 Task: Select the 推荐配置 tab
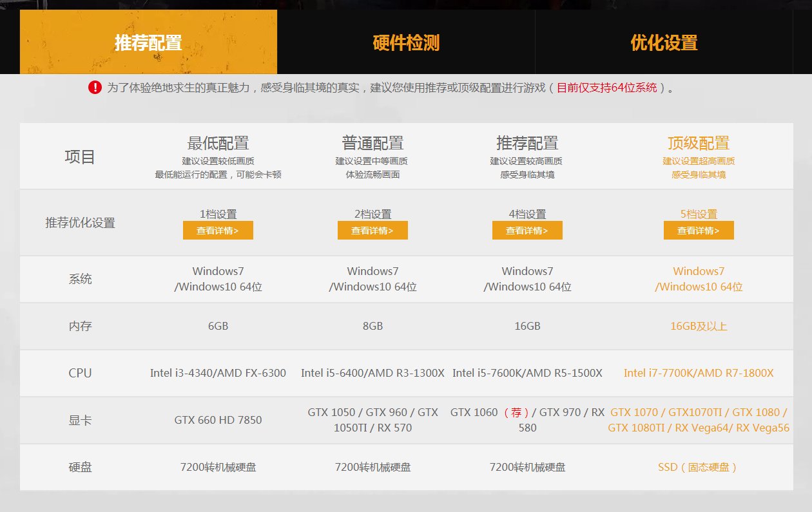pyautogui.click(x=148, y=41)
